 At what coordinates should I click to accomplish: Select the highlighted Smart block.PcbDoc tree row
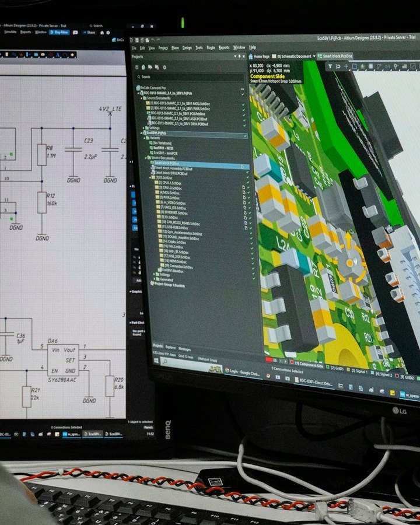coord(200,164)
